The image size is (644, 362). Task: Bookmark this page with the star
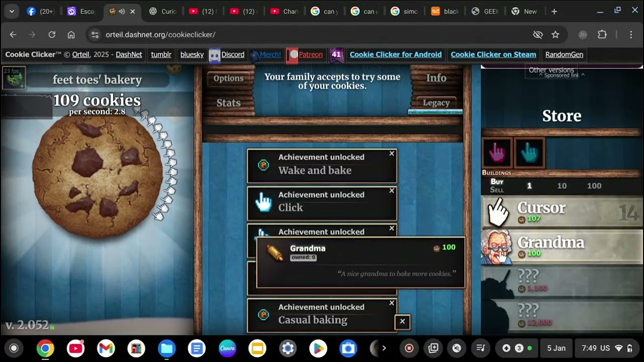[555, 35]
